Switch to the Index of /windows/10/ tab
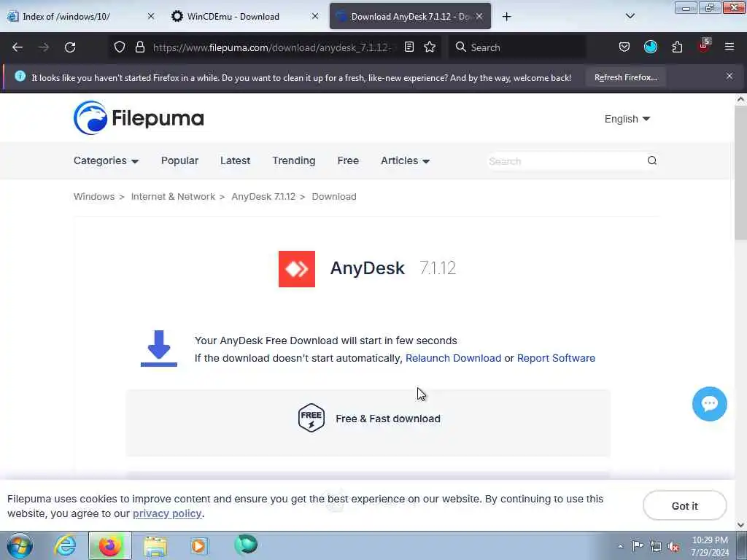Screen dimensions: 747x560 82,16
